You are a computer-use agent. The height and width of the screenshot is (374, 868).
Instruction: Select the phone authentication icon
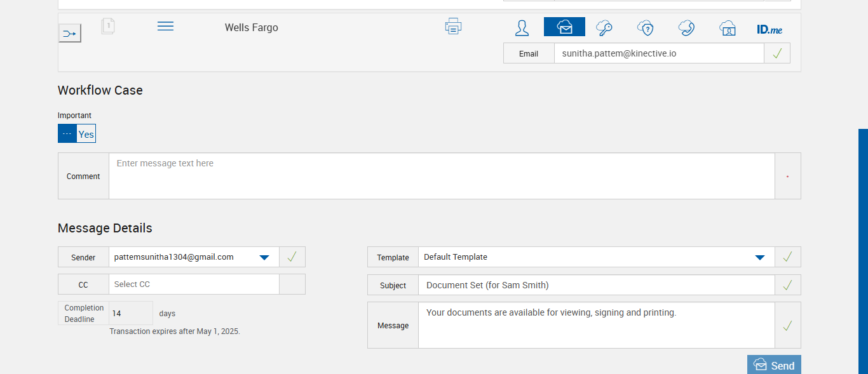(x=686, y=27)
